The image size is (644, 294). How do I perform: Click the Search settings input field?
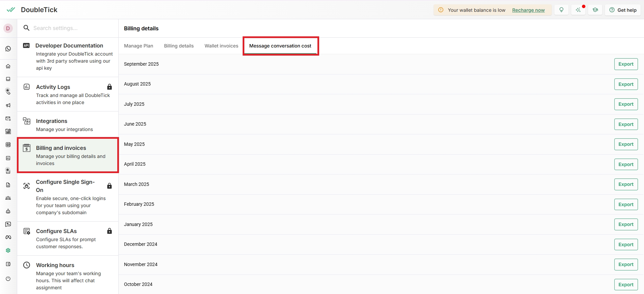[71, 28]
